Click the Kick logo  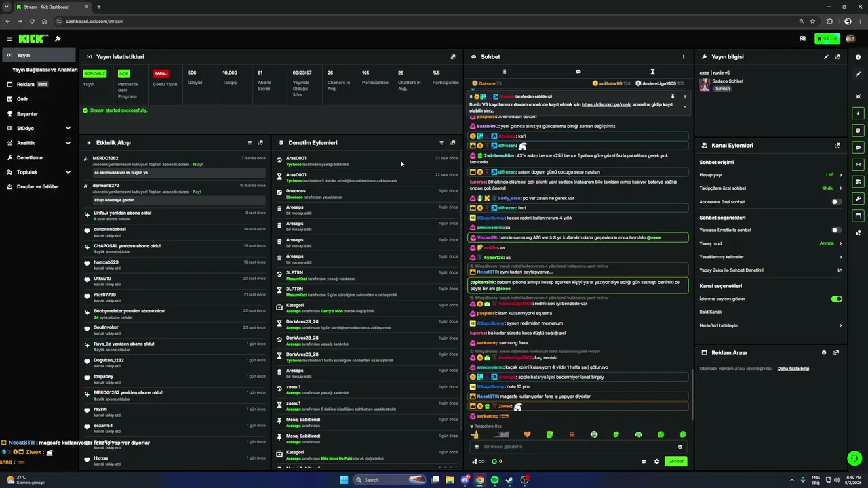(33, 39)
